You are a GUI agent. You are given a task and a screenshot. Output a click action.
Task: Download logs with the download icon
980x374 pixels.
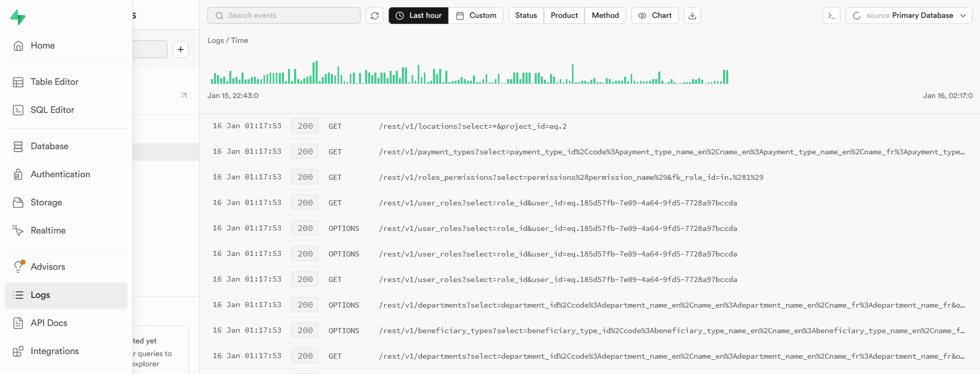click(x=692, y=15)
